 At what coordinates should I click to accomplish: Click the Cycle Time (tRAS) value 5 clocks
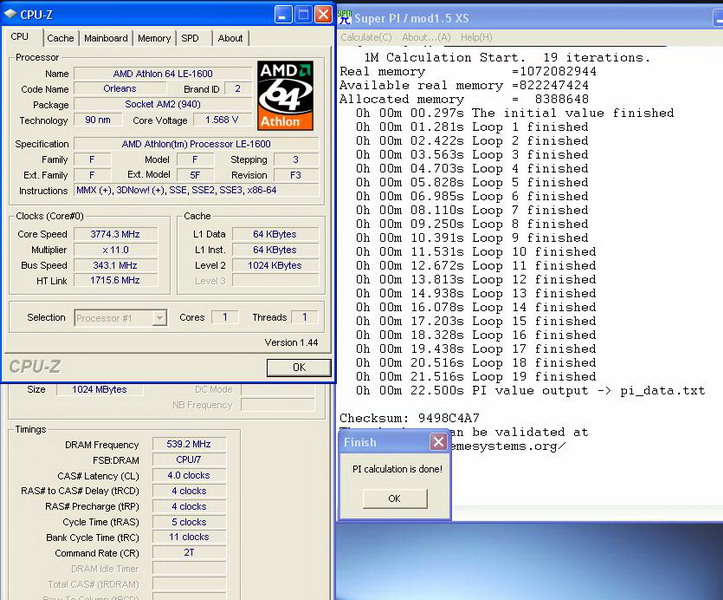pyautogui.click(x=189, y=522)
